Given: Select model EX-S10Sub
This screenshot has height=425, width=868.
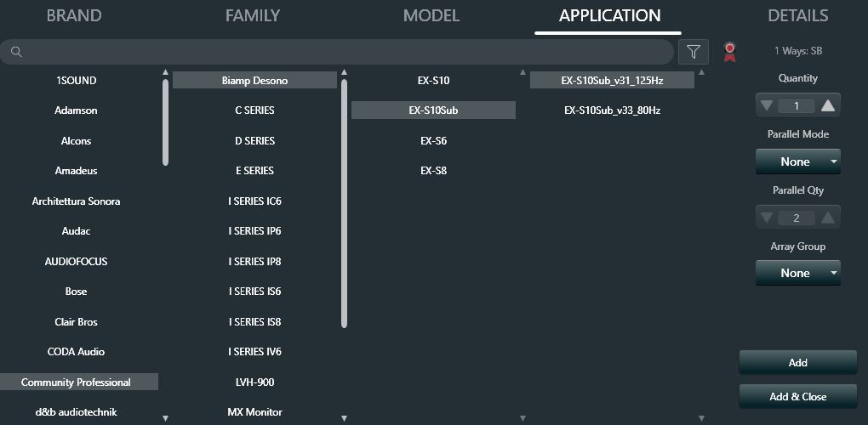Looking at the screenshot, I should click(x=433, y=110).
